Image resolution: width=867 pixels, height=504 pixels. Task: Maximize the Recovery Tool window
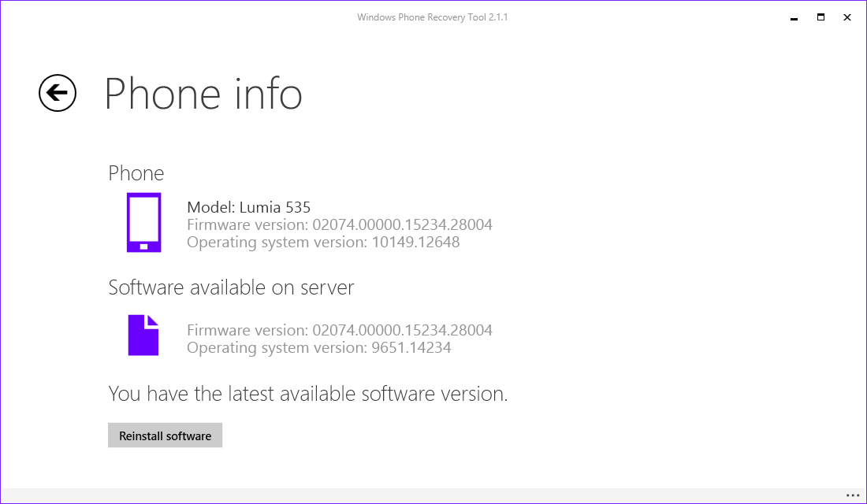coord(820,17)
